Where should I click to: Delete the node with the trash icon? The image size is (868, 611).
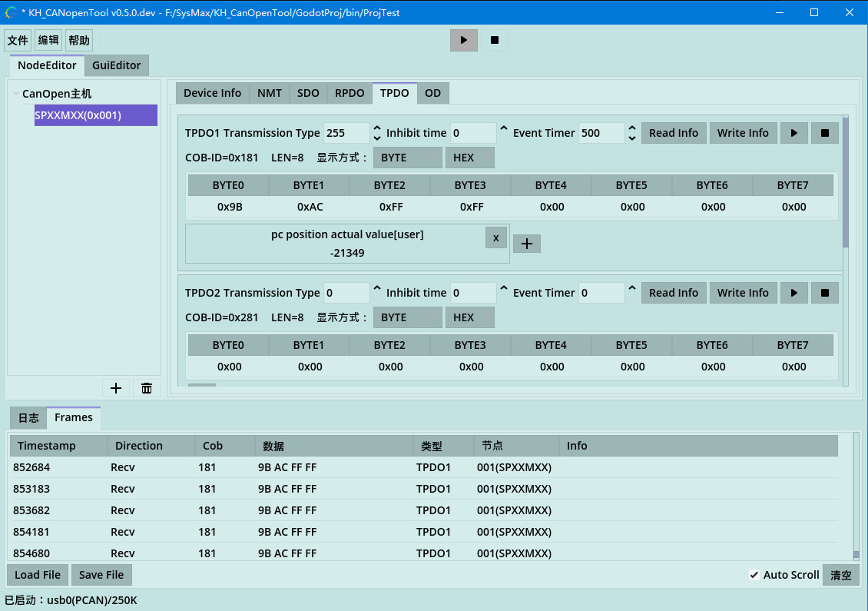(x=147, y=388)
